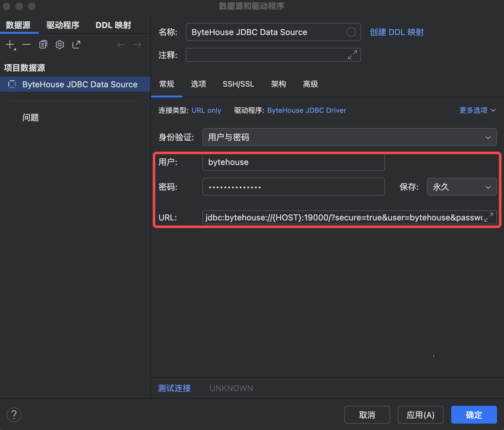Switch to the 数据源 tab
This screenshot has width=504, height=430.
18,25
